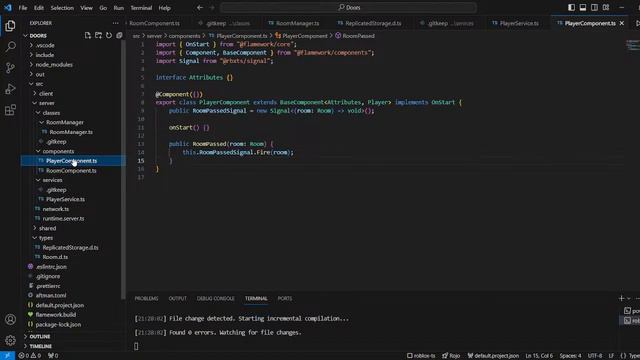
Task: Open the Run and Debug view icon
Action: pos(10,89)
